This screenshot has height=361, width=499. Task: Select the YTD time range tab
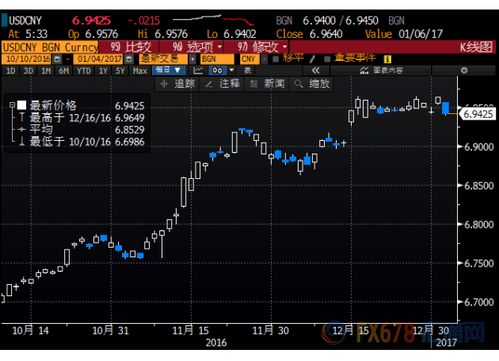[83, 71]
